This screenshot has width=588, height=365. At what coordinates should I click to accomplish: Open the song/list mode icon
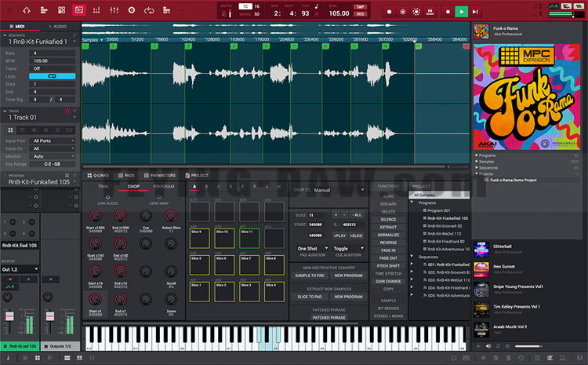pyautogui.click(x=166, y=10)
